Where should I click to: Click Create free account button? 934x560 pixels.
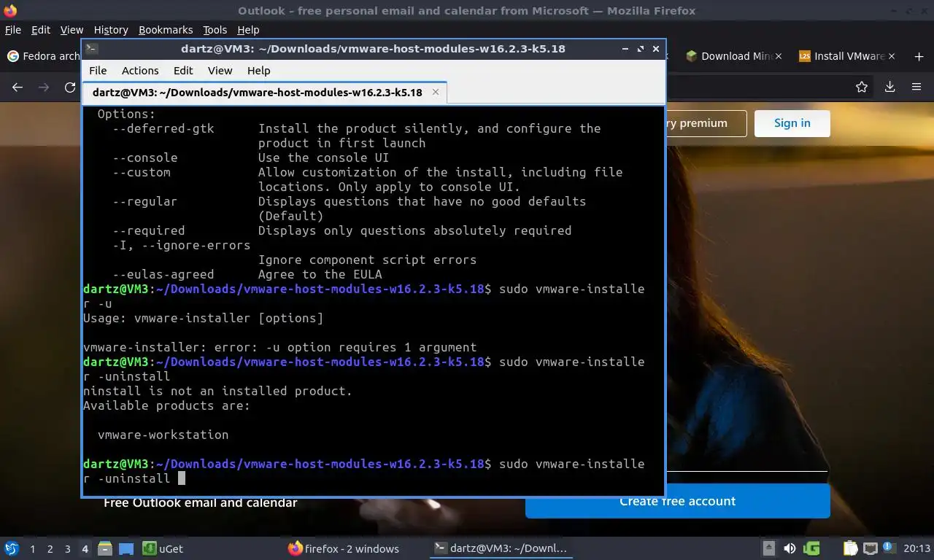677,502
